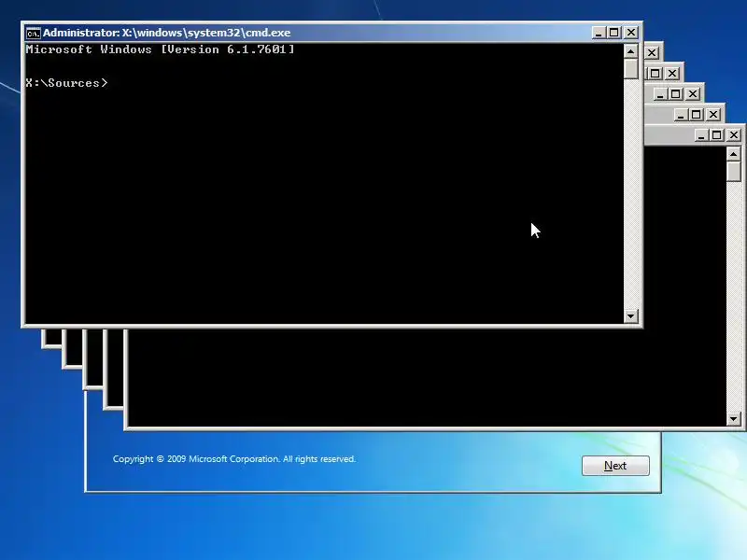Screen dimensions: 747x560
Task: Minimize the rearmost cascaded cmd window with visible scrollbar
Action: 701,135
